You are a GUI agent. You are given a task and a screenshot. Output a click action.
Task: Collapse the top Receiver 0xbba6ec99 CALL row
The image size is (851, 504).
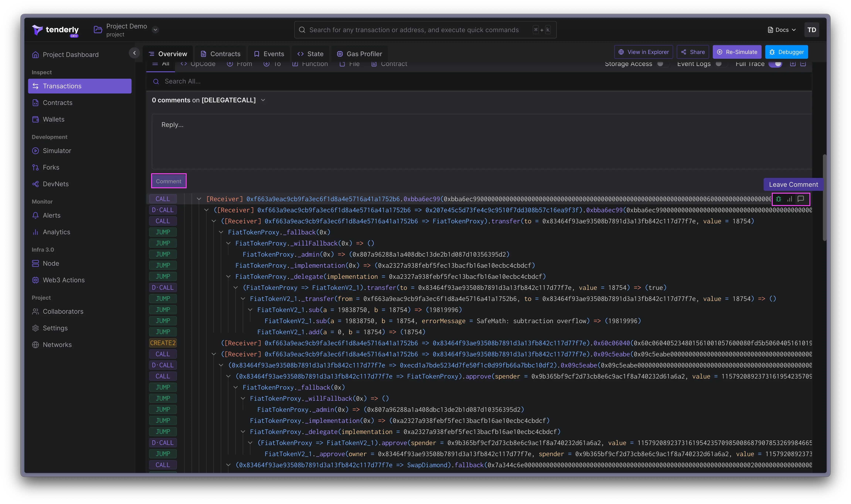(x=199, y=199)
